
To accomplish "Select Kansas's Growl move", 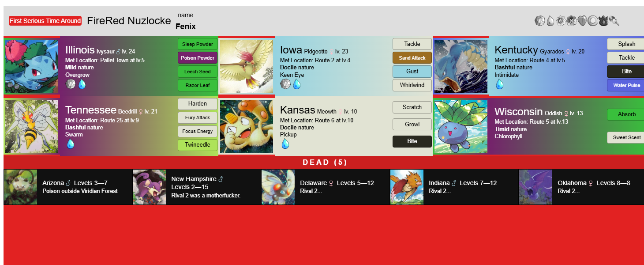I will 412,125.
